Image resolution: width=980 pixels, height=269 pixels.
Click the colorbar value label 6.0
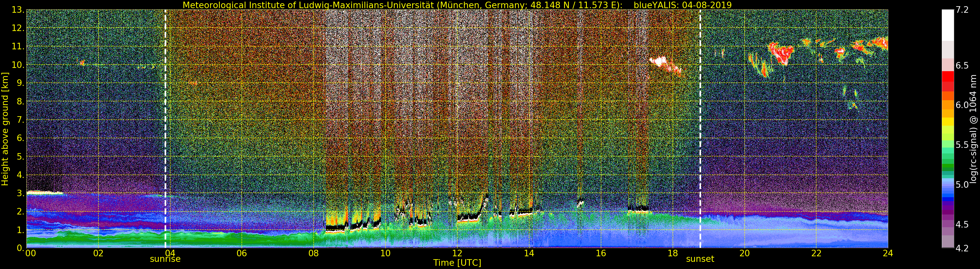(962, 105)
